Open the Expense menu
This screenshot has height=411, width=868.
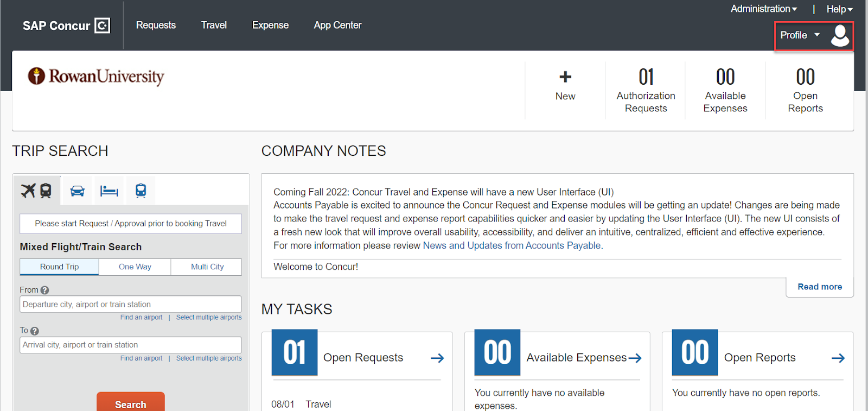click(x=270, y=25)
